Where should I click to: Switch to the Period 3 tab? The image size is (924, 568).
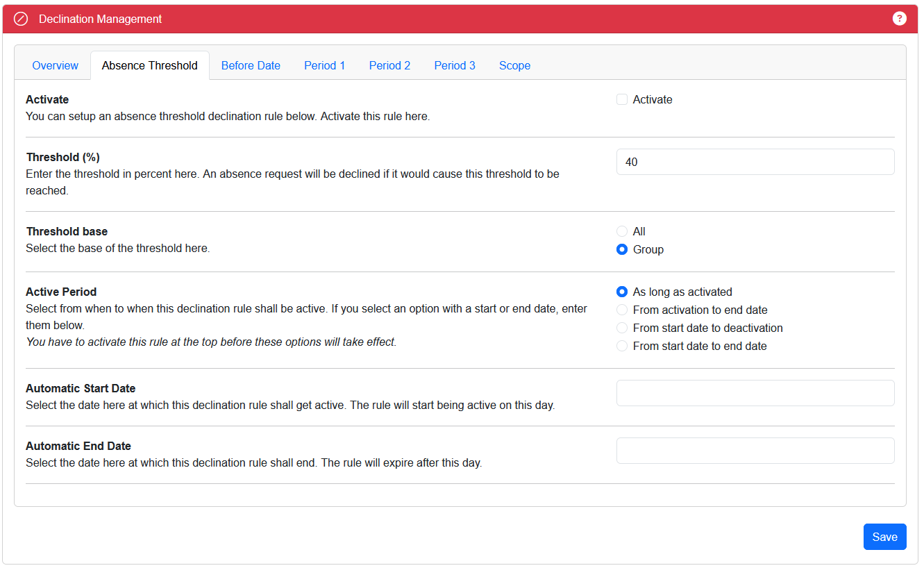pos(455,65)
